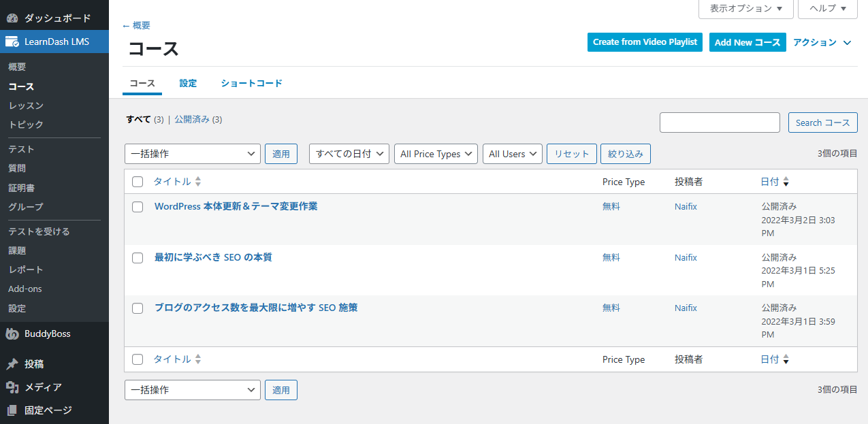Click the 絞り込み filter button
868x424 pixels.
click(625, 154)
